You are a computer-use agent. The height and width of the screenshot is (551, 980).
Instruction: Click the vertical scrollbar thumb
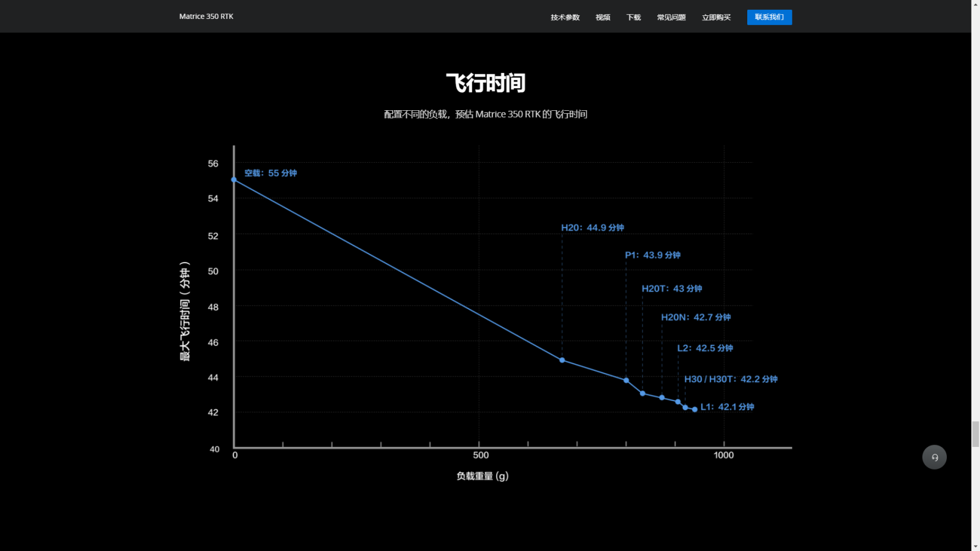(x=976, y=434)
